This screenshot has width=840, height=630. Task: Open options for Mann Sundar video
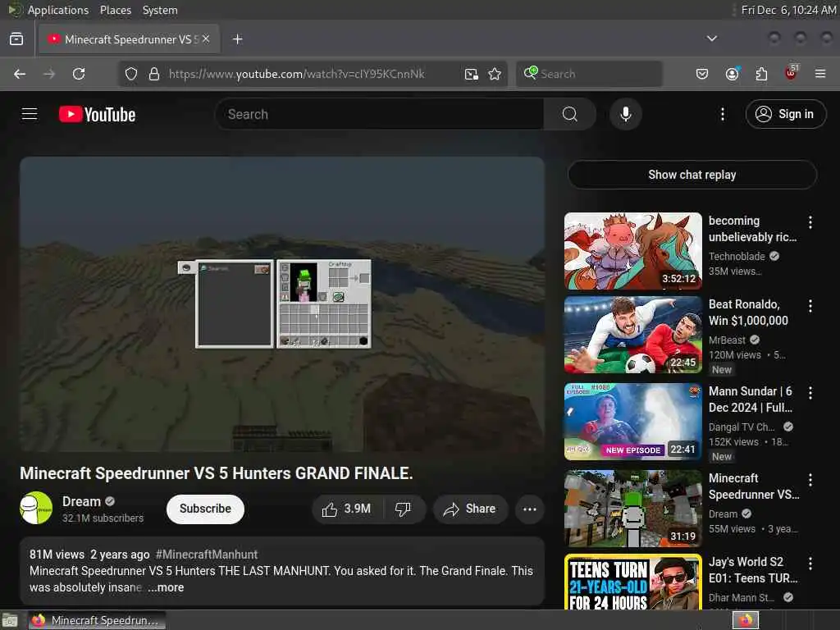(x=810, y=393)
